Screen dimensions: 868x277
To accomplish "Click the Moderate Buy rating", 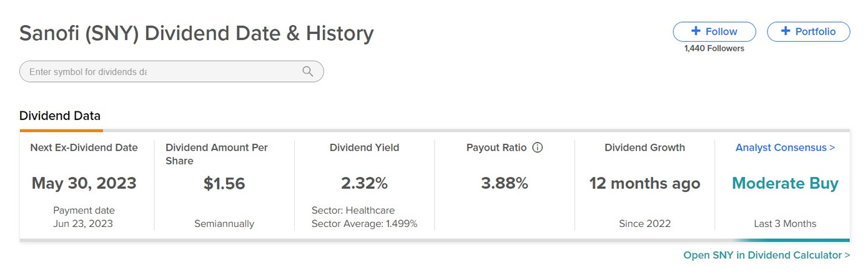I will 785,183.
